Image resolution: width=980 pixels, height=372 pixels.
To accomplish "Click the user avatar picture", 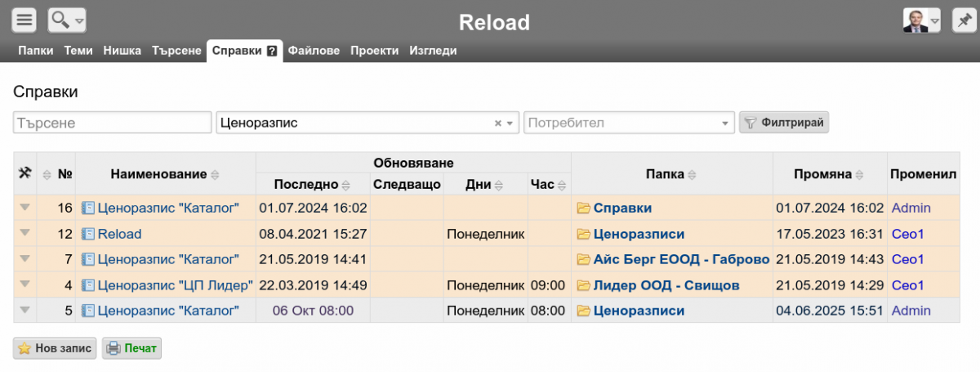I will [x=916, y=20].
